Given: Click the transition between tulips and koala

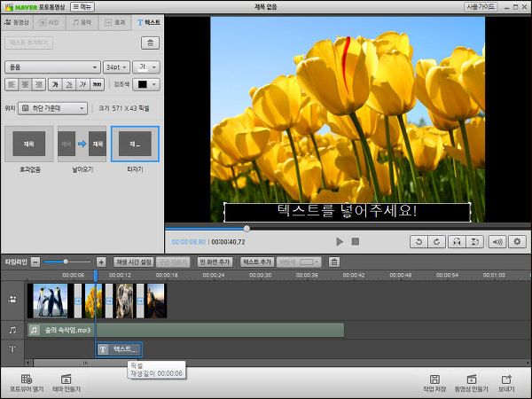Looking at the screenshot, I should (109, 301).
